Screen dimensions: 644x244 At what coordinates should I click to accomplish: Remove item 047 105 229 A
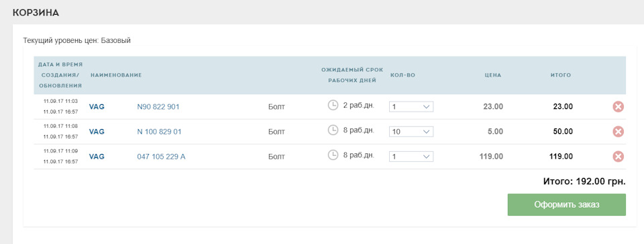(x=618, y=157)
